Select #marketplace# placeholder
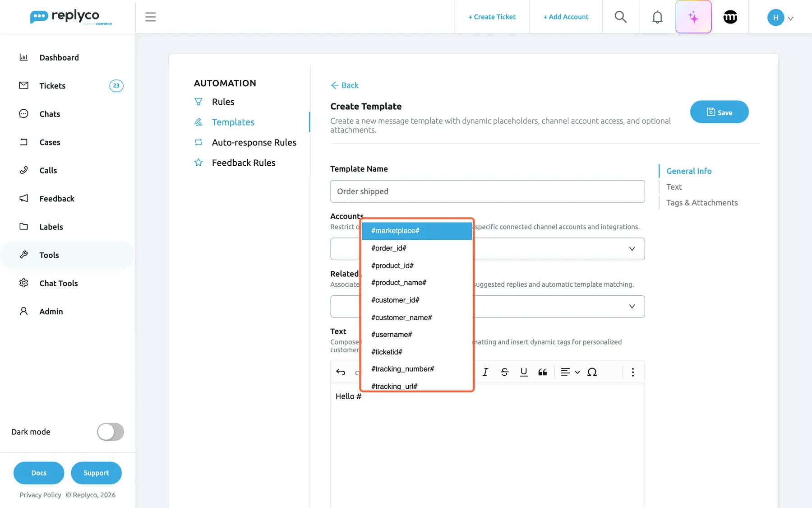The width and height of the screenshot is (812, 508). pyautogui.click(x=417, y=231)
